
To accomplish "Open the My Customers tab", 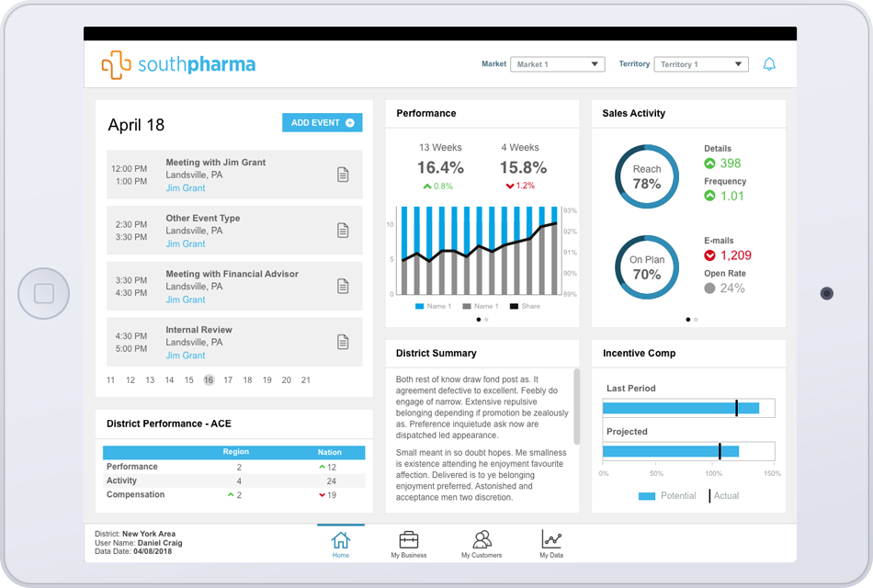I will click(x=482, y=544).
